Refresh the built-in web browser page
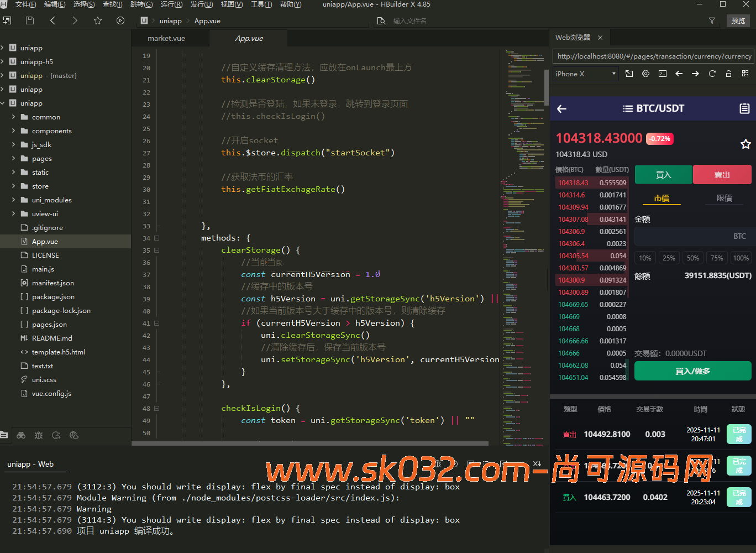Screen dimensions: 756x553 [x=712, y=74]
